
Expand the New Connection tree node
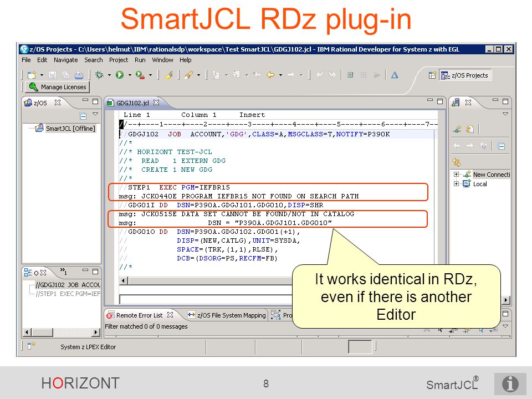(456, 175)
